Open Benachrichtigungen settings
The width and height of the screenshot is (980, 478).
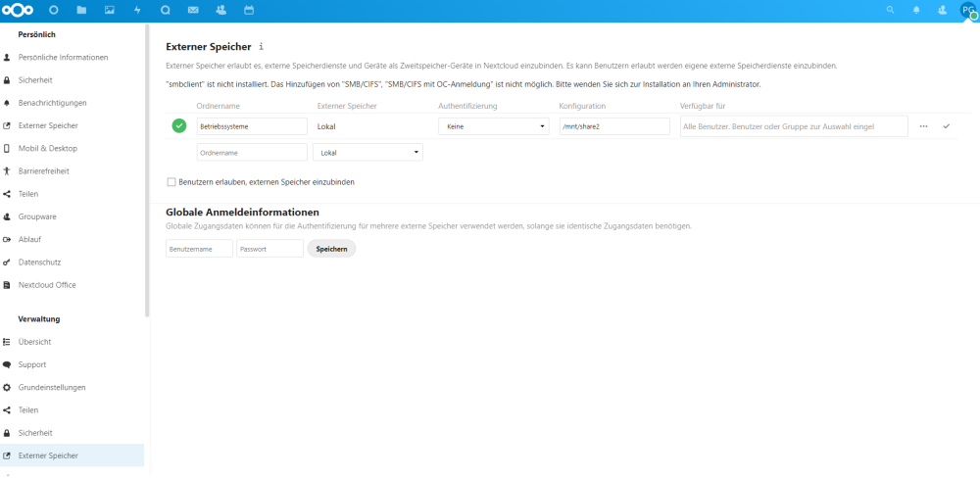(53, 103)
